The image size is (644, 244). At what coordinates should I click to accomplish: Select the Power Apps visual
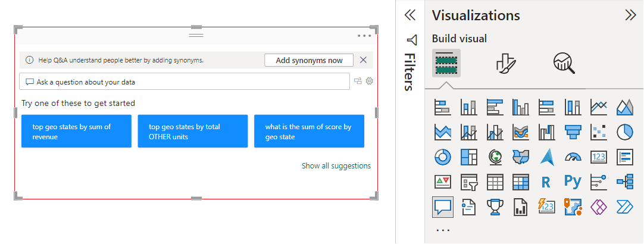pos(598,207)
